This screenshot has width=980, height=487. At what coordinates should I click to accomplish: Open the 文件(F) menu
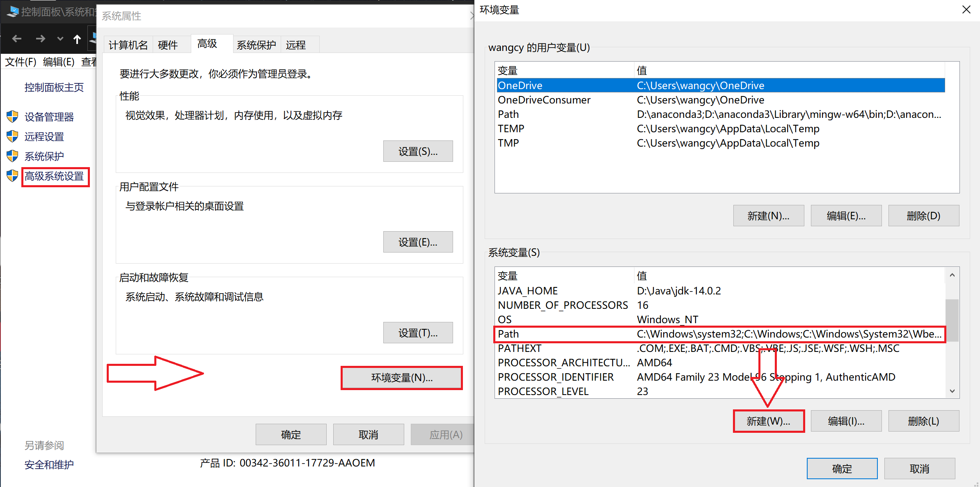coord(21,62)
